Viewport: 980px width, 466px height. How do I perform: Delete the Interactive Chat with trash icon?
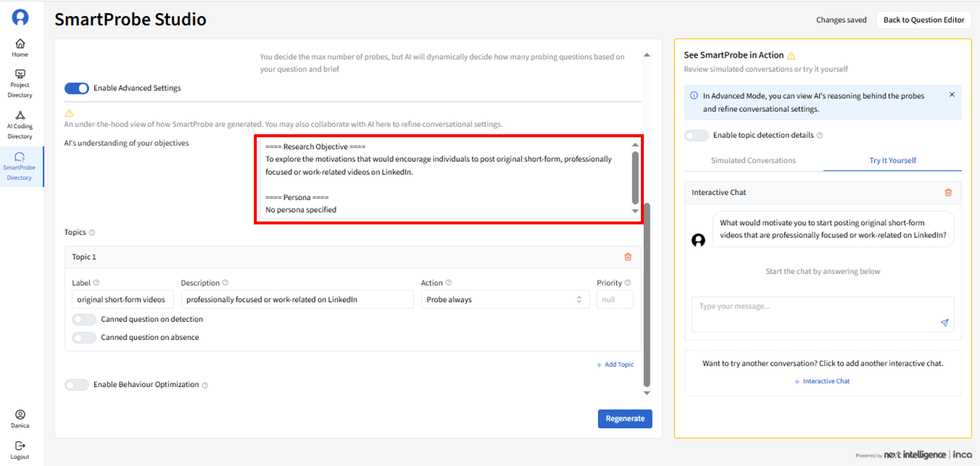pos(948,193)
